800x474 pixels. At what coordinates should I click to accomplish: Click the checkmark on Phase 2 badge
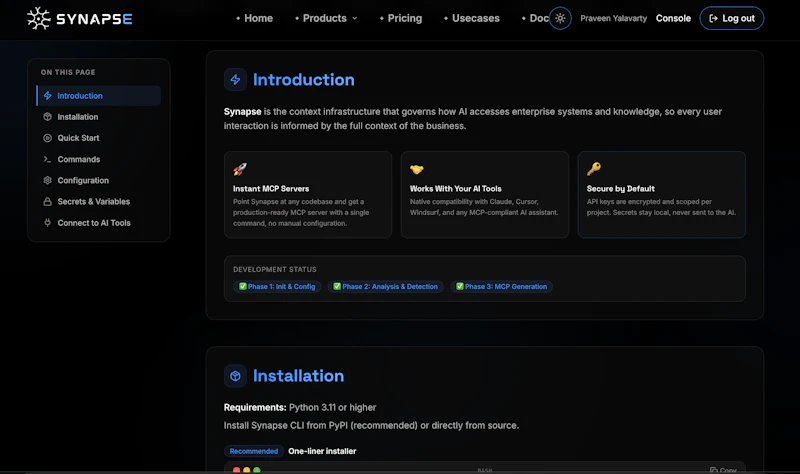337,286
